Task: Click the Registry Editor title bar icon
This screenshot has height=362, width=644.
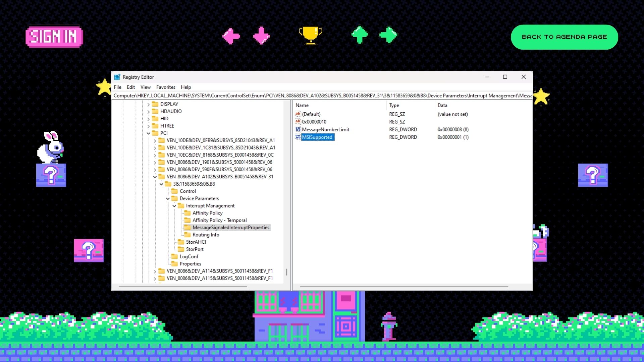Action: click(x=117, y=77)
